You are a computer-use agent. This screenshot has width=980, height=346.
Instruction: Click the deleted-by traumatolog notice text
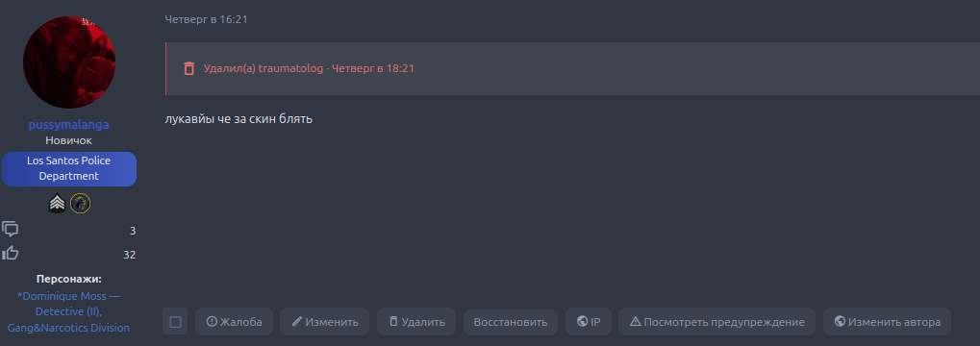click(x=309, y=68)
